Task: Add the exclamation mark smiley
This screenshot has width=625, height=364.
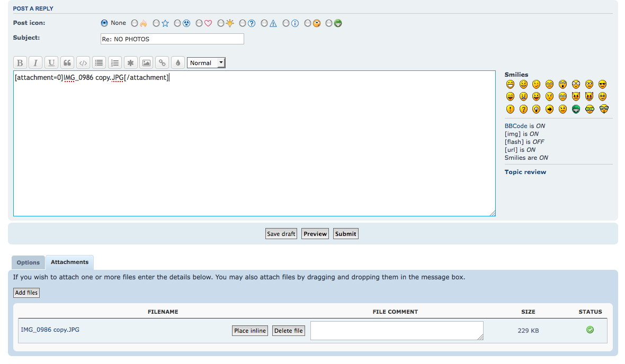Action: point(510,109)
